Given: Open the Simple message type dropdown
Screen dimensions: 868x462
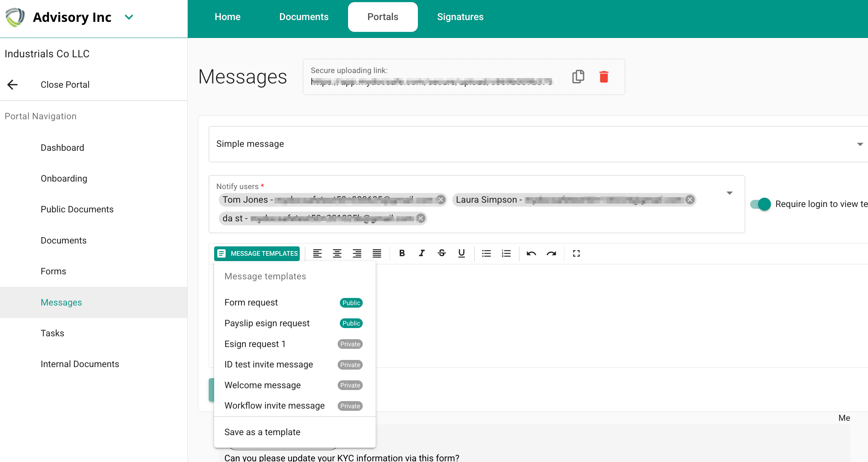Looking at the screenshot, I should 860,144.
